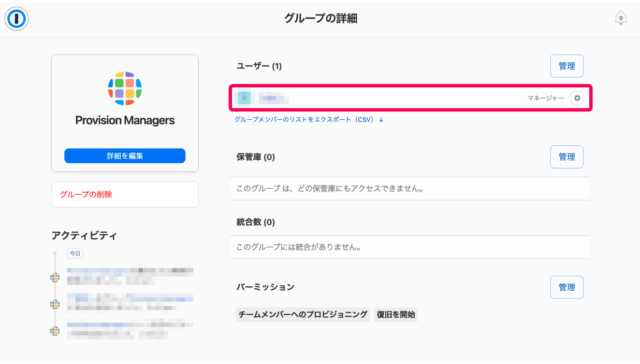
Task: Select the blurred user row in ユーザー list
Action: click(x=411, y=98)
